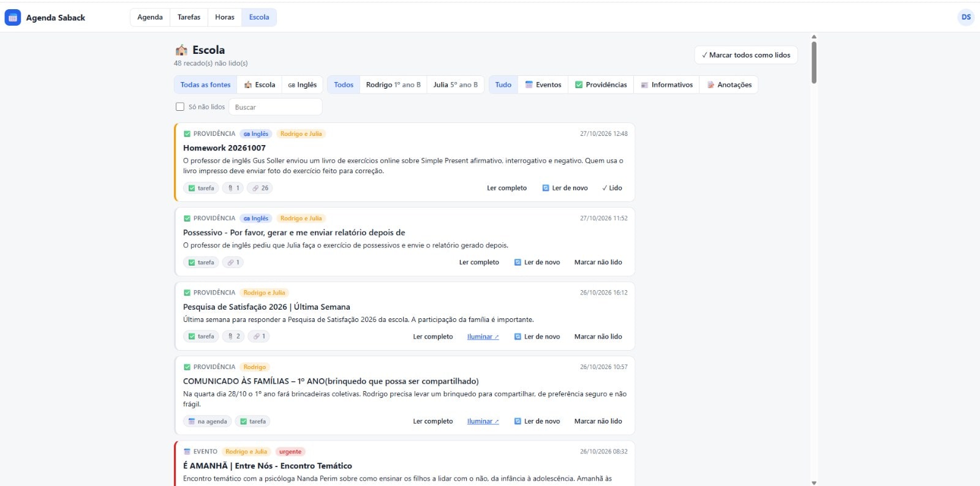The height and width of the screenshot is (486, 980).
Task: Show only Anotações
Action: [729, 84]
